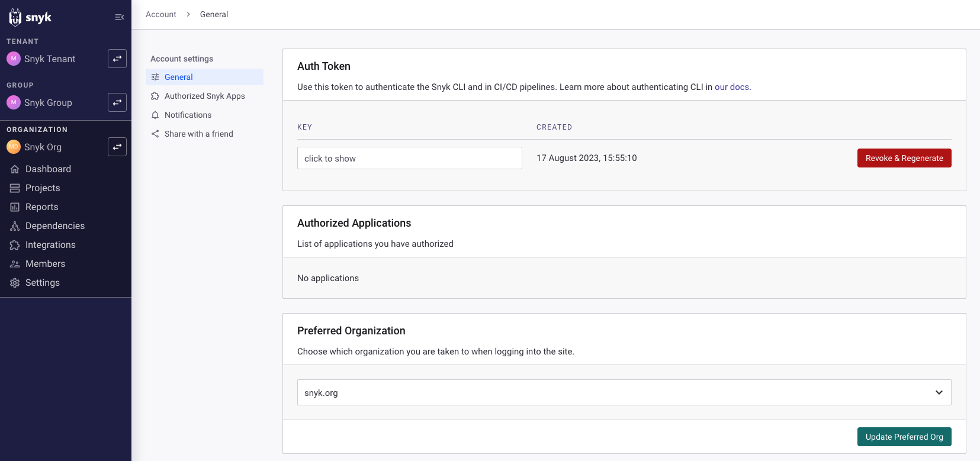Screen dimensions: 980x461
Task: Click the Reports chart icon
Action: coord(15,207)
